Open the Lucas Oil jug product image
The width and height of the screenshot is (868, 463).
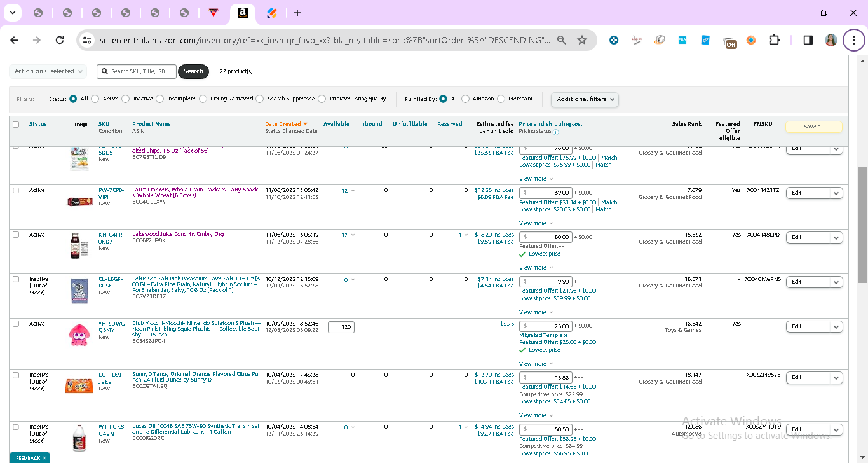tap(79, 438)
